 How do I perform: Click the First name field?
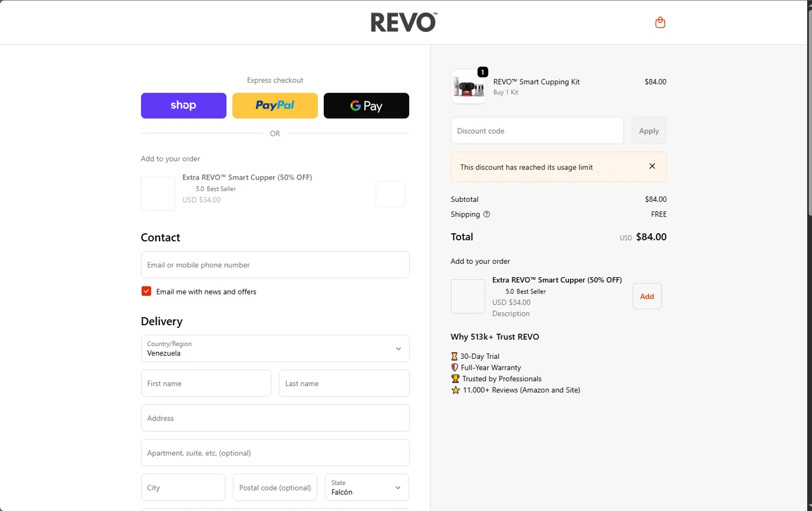(206, 383)
